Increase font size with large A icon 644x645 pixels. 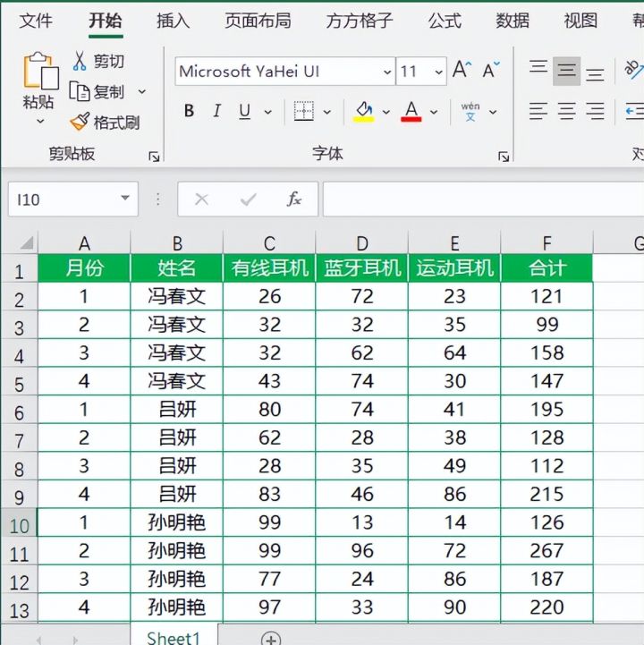click(x=462, y=70)
